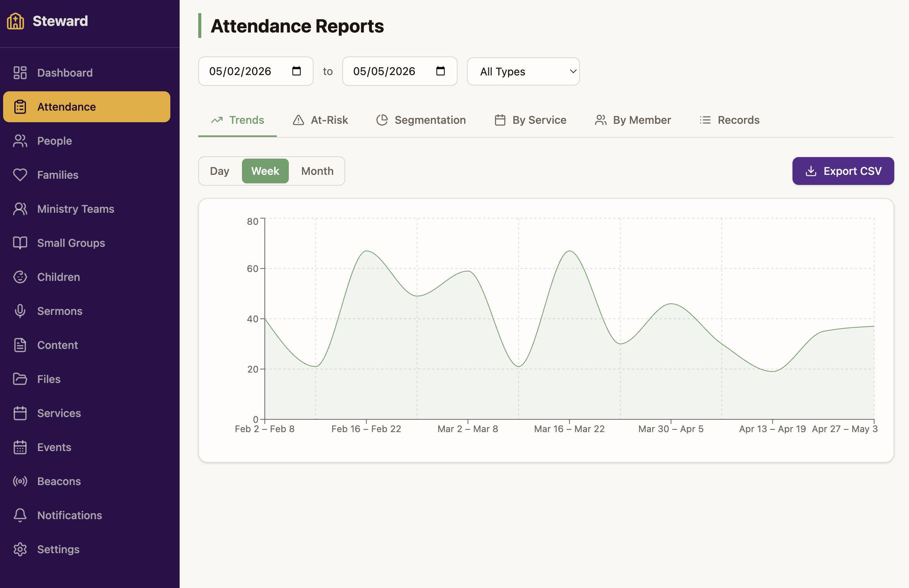Viewport: 909px width, 588px height.
Task: Open the By Service tab
Action: tap(530, 120)
